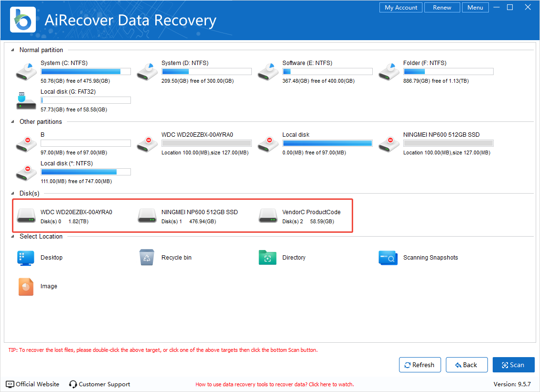Pick the VendorC ProductCode disk icon
The width and height of the screenshot is (540, 392).
pyautogui.click(x=268, y=216)
